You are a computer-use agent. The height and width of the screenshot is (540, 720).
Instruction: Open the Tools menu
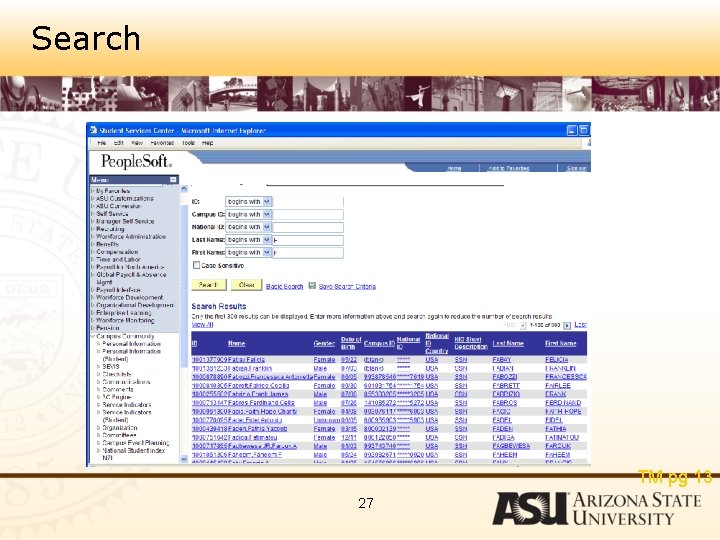(188, 143)
